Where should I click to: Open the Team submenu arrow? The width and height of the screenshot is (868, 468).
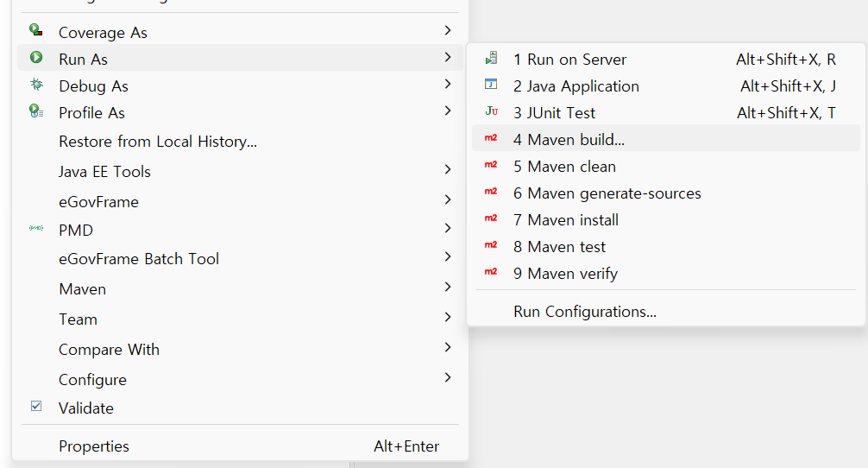coord(447,318)
